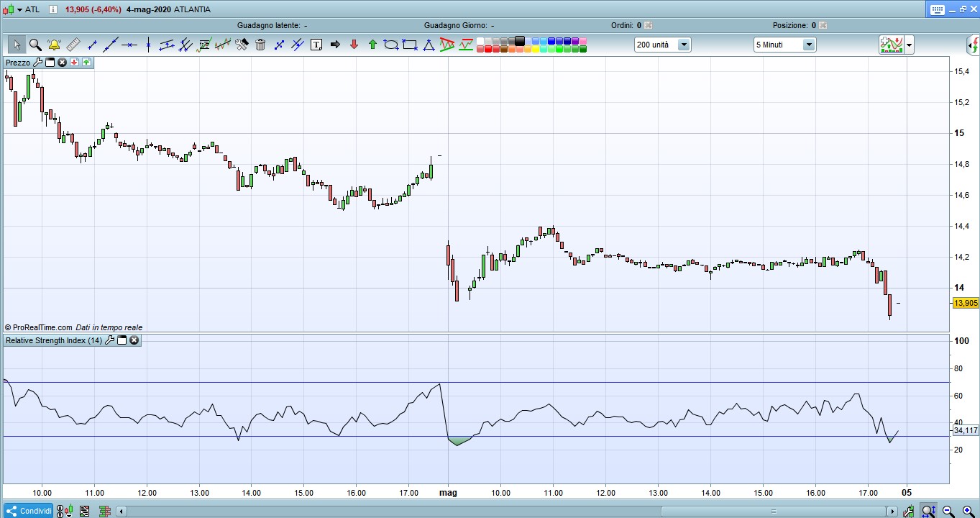Close the Relative Strength Index panel
The height and width of the screenshot is (518, 980).
(x=134, y=340)
